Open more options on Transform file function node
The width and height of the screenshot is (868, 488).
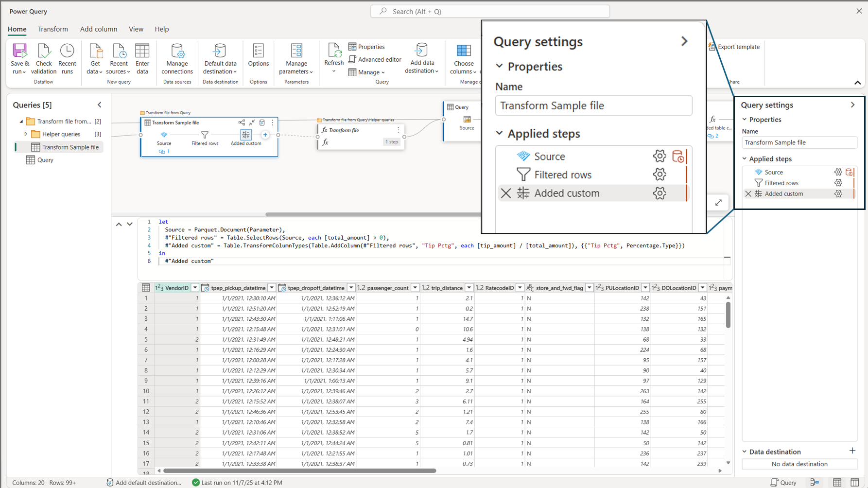coord(398,130)
